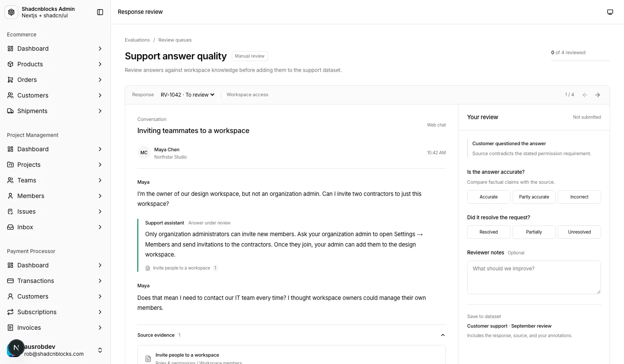Image resolution: width=624 pixels, height=364 pixels.
Task: Expand Ecommerce Dashboard chevron
Action: (100, 49)
